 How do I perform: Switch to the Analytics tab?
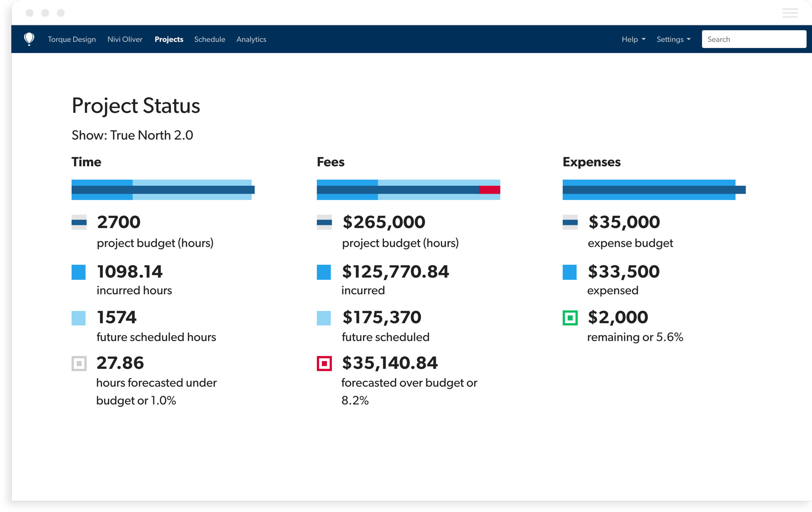(251, 39)
